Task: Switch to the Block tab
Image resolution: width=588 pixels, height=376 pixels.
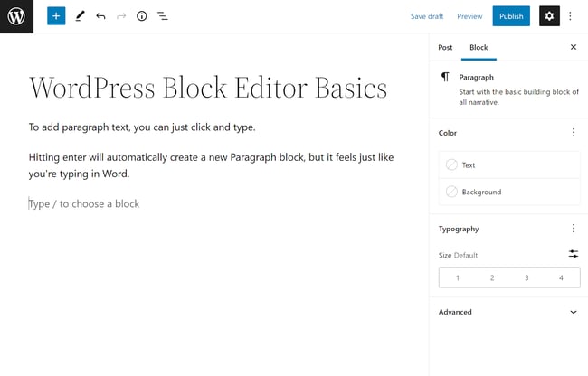Action: [479, 47]
